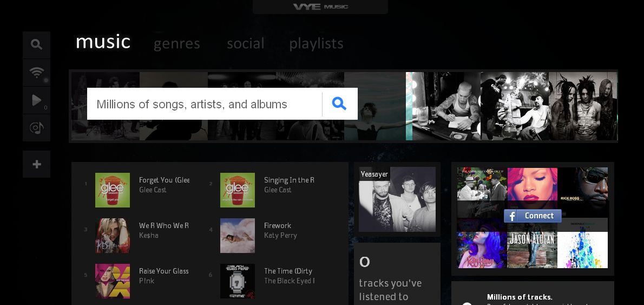Click the Katy Perry purple hair album tile
This screenshot has width=644, height=305.
coord(482,250)
